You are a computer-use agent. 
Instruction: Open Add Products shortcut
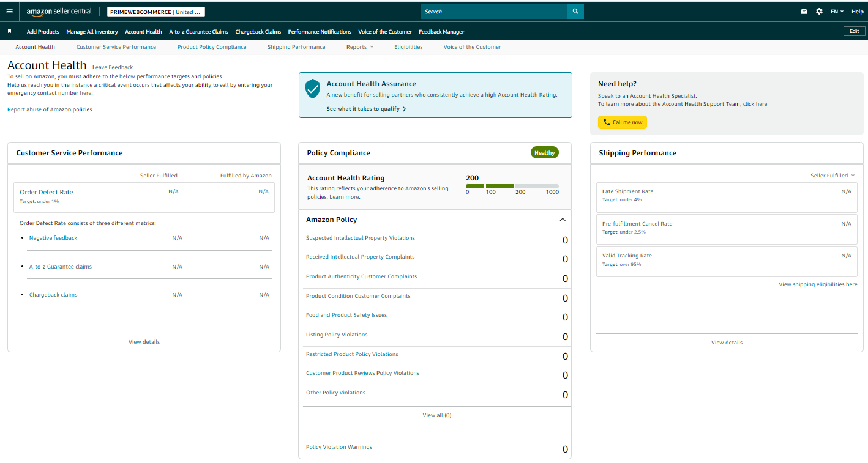click(x=43, y=32)
